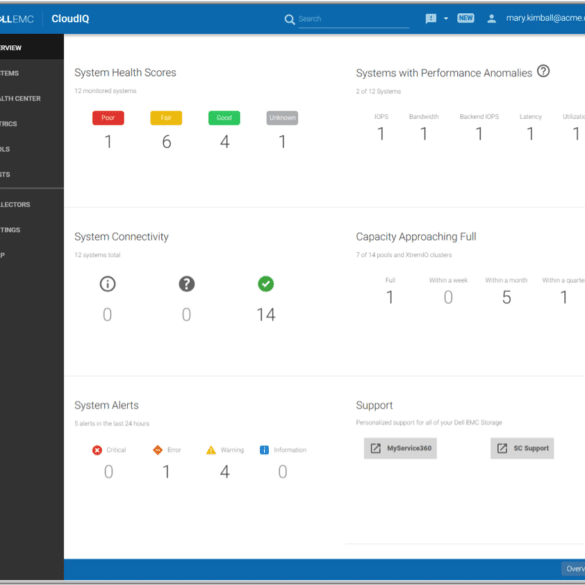Click the System Connectivity heading
Image resolution: width=585 pixels, height=585 pixels.
pyautogui.click(x=122, y=237)
